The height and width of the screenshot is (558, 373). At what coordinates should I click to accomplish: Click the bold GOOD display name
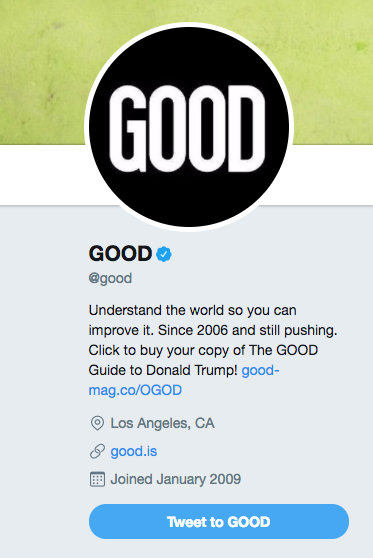coord(120,254)
